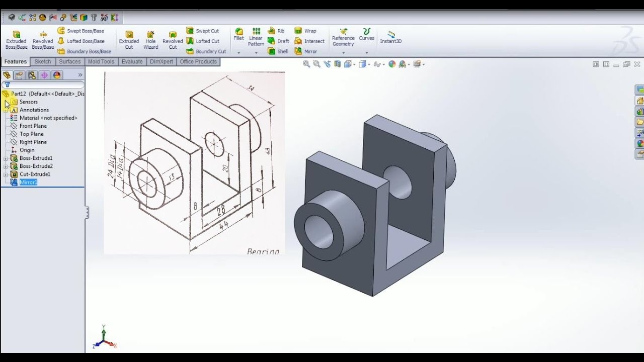Expand the Boss-Extrude2 feature node
Screen dimensions: 644x362
(6, 166)
